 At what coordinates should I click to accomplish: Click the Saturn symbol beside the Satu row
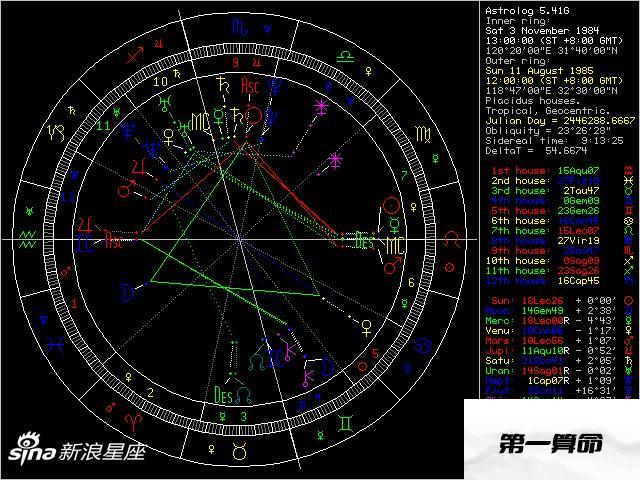pyautogui.click(x=628, y=360)
